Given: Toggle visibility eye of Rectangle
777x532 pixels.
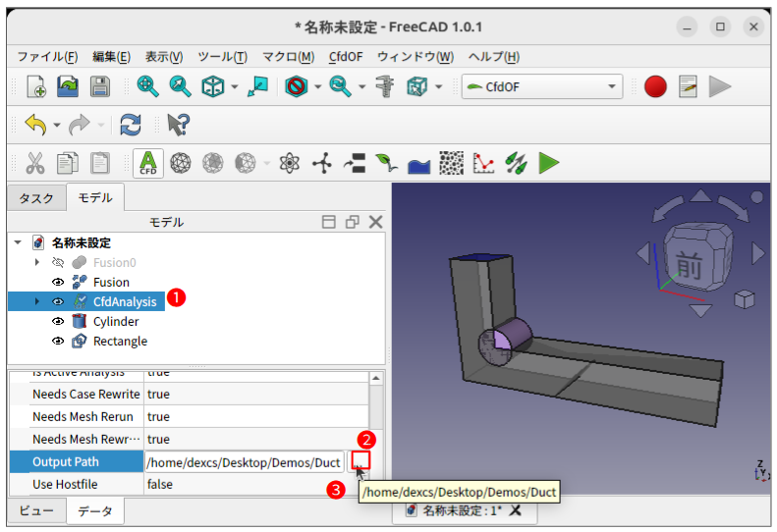Looking at the screenshot, I should click(x=58, y=341).
